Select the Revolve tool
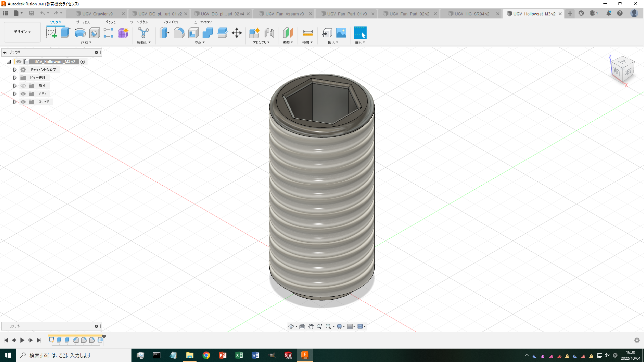The image size is (644, 362). tap(80, 33)
